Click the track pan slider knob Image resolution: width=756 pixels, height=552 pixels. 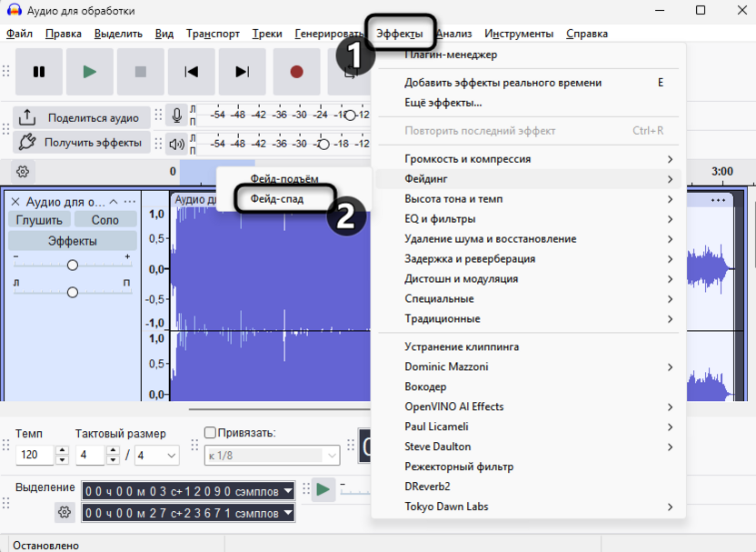click(x=73, y=292)
